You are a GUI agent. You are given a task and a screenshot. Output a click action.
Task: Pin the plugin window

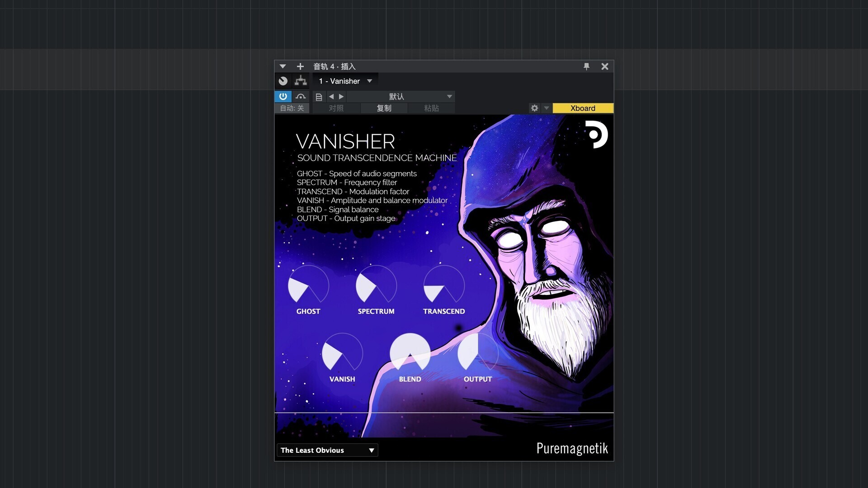[x=586, y=66]
